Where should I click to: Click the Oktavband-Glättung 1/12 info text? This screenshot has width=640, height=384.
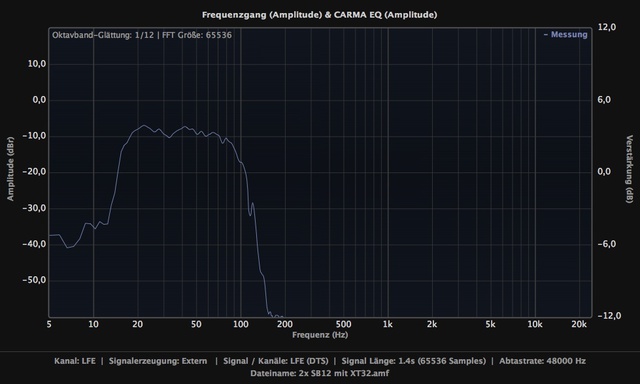[103, 35]
